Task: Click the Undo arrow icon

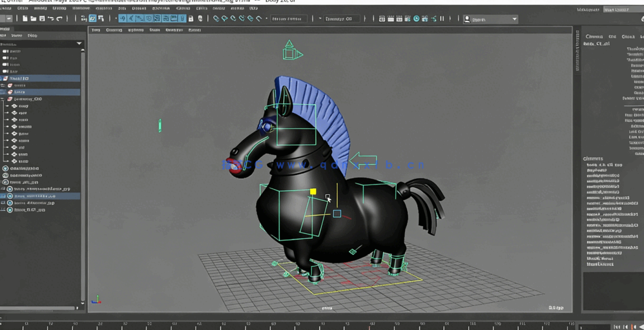Action: [x=51, y=19]
